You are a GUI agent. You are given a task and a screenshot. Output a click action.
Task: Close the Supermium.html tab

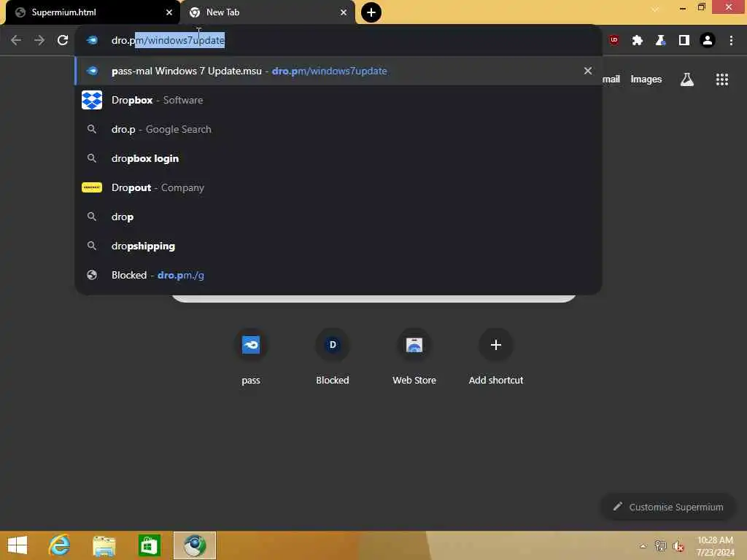pyautogui.click(x=169, y=12)
